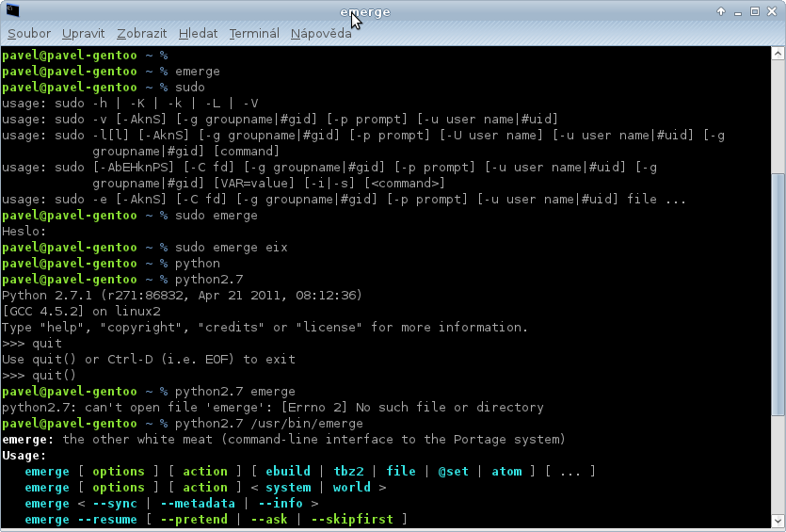This screenshot has width=786, height=532.
Task: Click the 'Python 2.7.1' version line
Action: coord(182,296)
